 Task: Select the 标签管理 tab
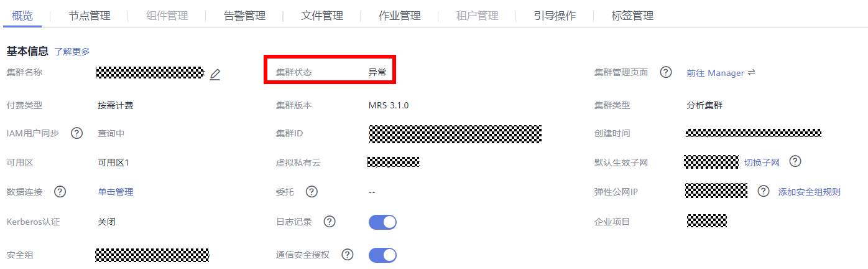[632, 16]
